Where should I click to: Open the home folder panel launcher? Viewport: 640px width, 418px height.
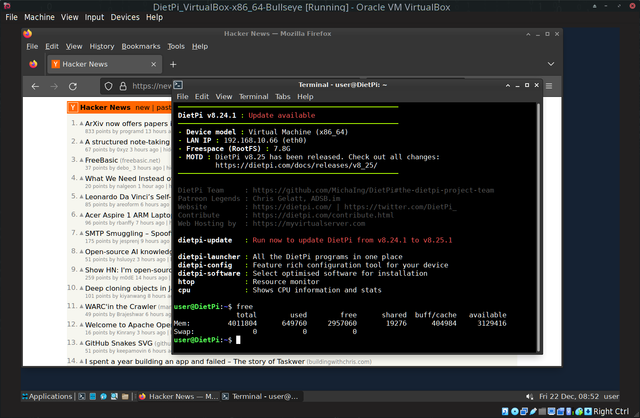point(125,396)
